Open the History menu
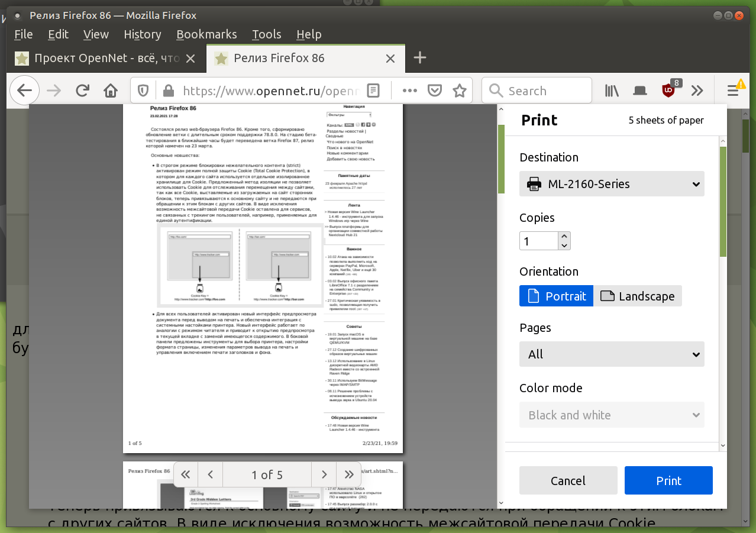Screen dimensions: 756x533 coord(142,34)
